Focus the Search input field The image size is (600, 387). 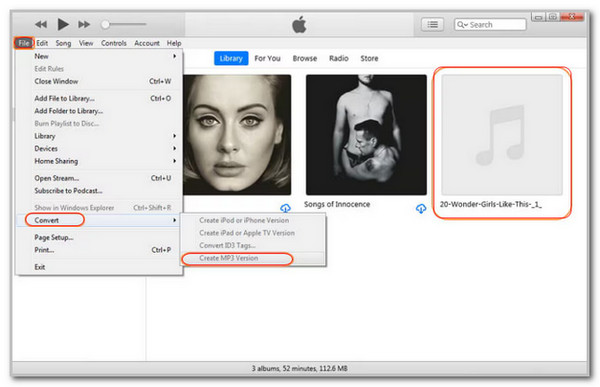coord(490,24)
